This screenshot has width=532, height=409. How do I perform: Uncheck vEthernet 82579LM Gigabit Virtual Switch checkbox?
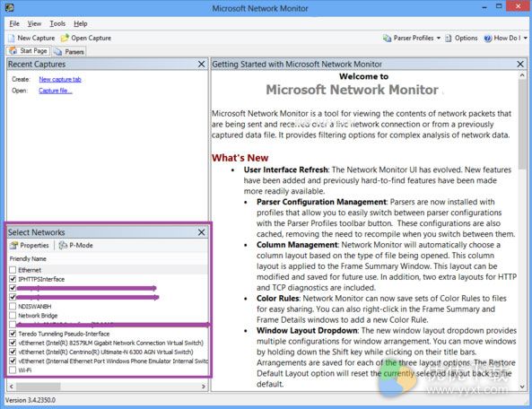point(13,343)
